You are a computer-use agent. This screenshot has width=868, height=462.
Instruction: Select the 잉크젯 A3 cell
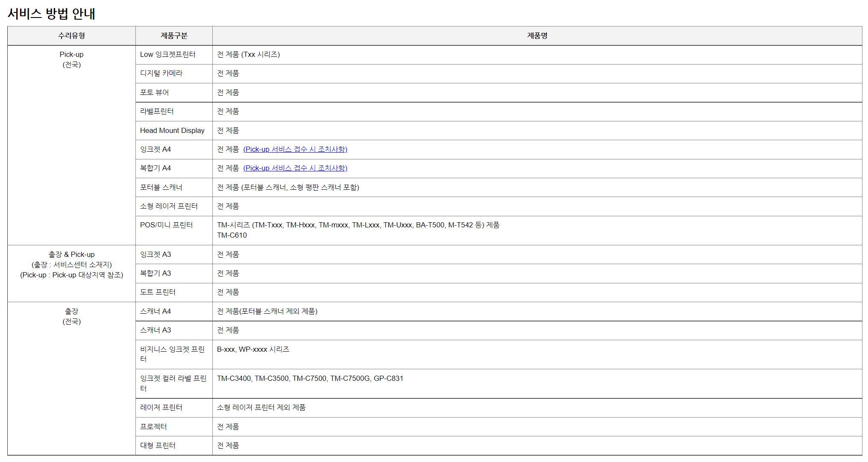[x=155, y=254]
